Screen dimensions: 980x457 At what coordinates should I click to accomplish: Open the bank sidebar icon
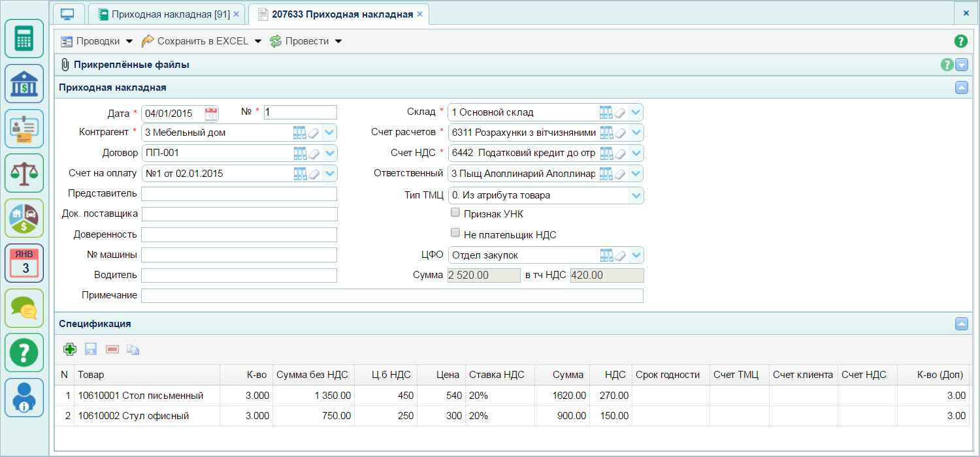click(24, 84)
